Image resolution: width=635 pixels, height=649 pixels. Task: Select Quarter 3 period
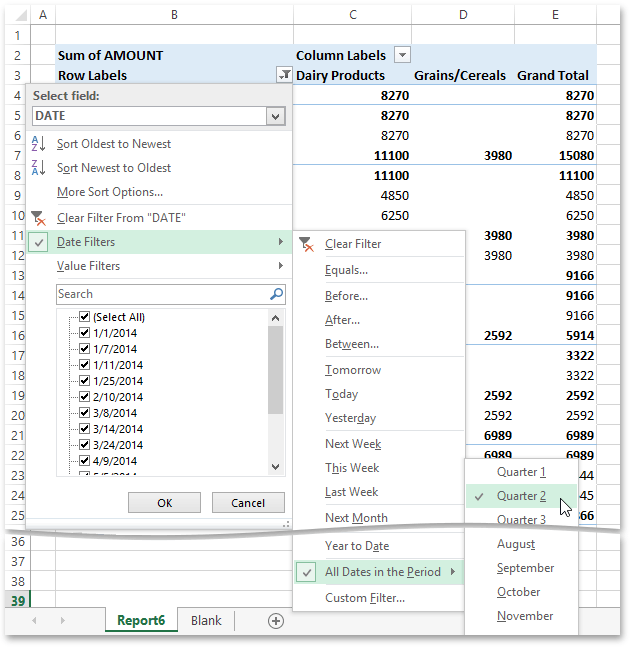tap(521, 519)
